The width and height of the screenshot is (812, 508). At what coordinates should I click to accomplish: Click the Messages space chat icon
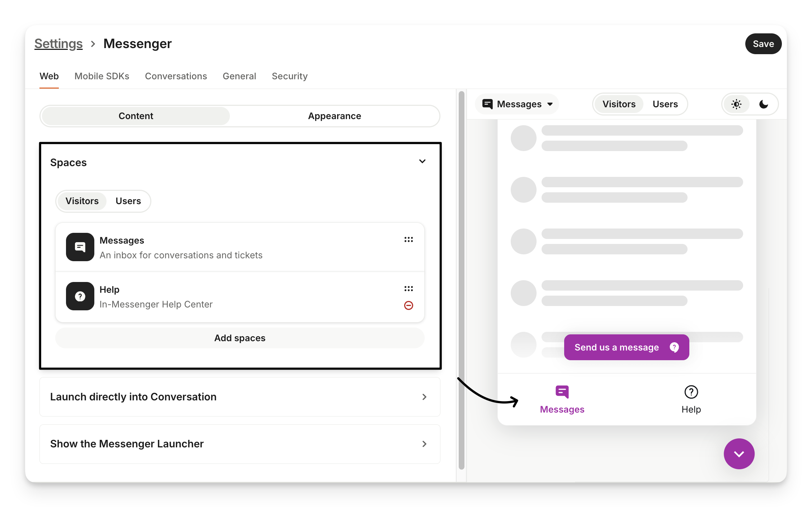pyautogui.click(x=80, y=247)
